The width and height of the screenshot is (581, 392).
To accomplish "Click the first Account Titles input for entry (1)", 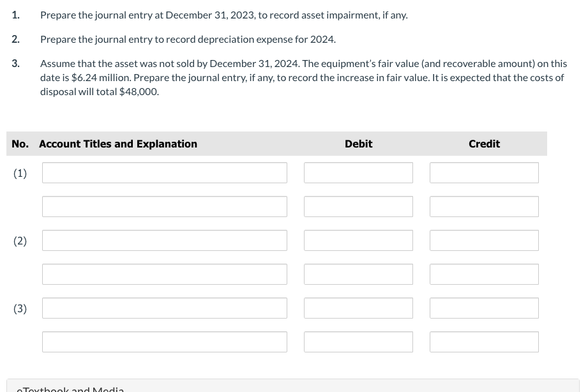I will point(164,172).
